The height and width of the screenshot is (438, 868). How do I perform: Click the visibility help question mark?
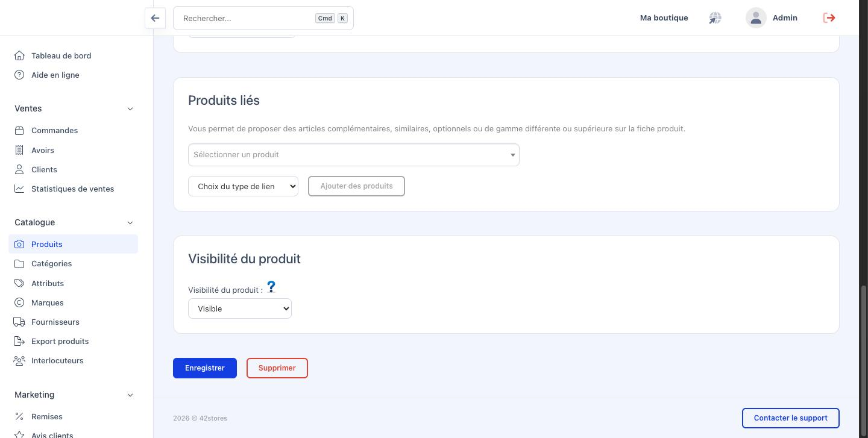click(271, 287)
